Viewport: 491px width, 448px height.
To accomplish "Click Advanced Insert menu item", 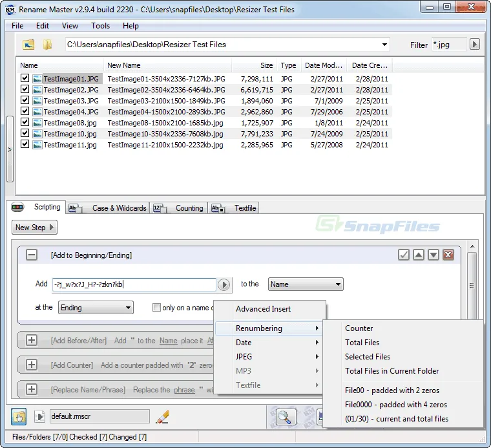I will [x=269, y=309].
